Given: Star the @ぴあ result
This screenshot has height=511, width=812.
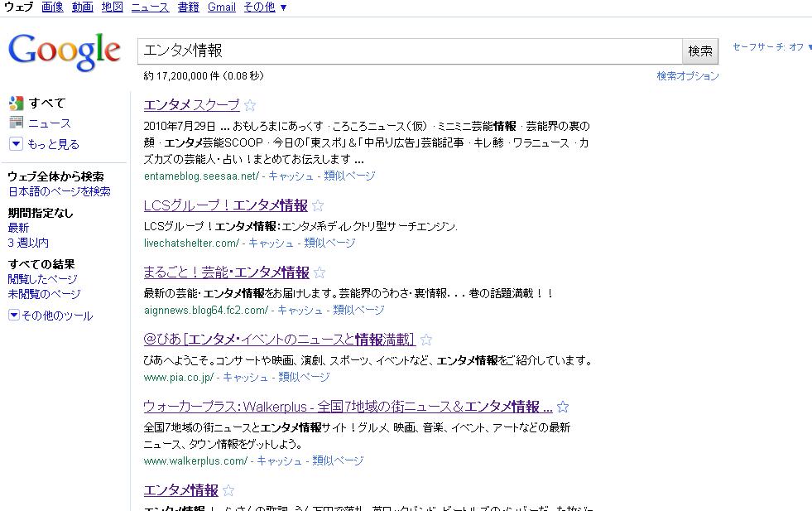Looking at the screenshot, I should [x=426, y=340].
